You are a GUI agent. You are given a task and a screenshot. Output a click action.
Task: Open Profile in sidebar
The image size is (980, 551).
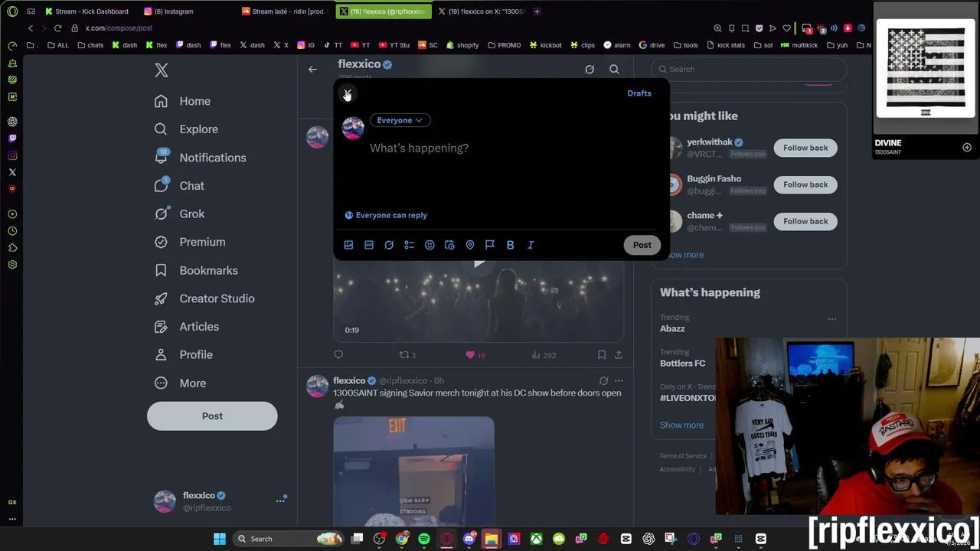pos(184,355)
